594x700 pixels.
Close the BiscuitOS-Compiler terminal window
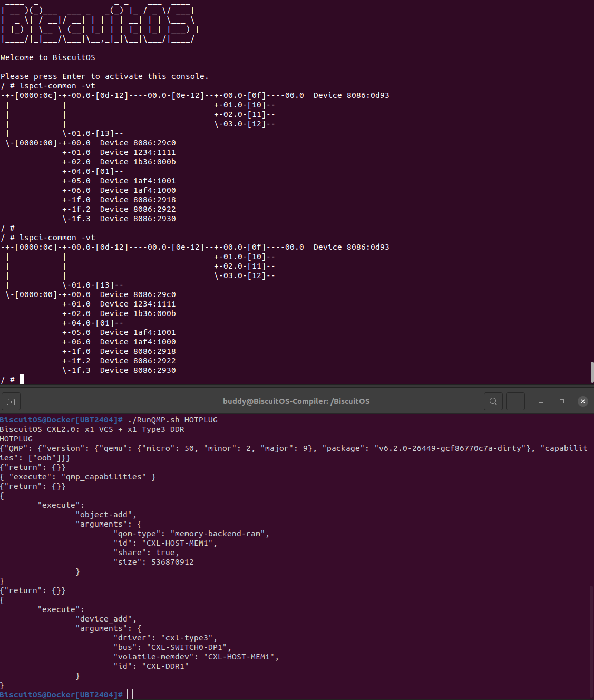pos(582,401)
